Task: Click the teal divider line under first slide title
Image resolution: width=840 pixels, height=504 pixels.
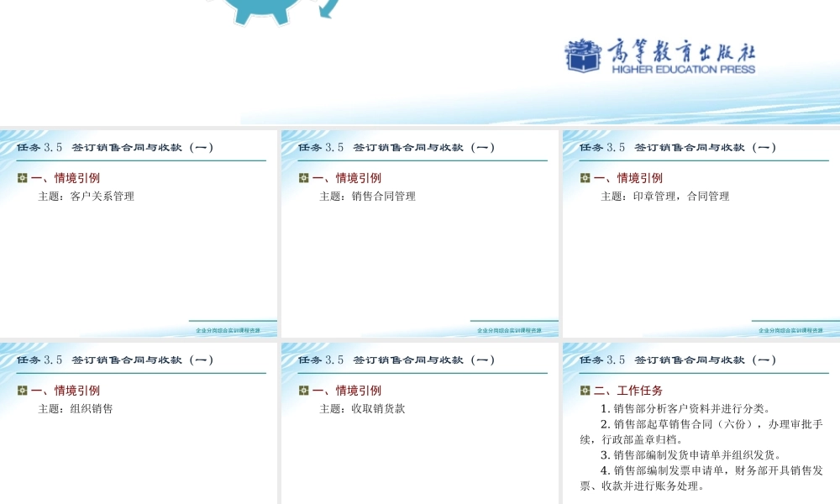Action: tap(140, 160)
